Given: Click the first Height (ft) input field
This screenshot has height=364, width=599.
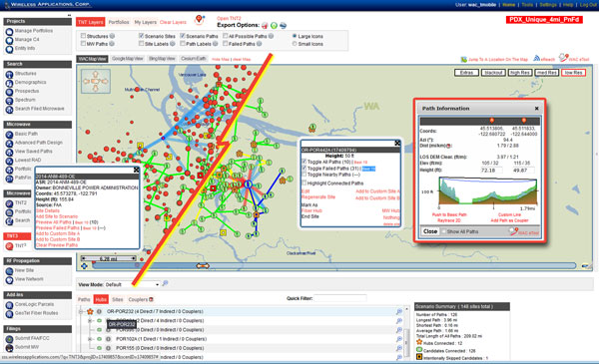Looking at the screenshot, I should pos(491,171).
